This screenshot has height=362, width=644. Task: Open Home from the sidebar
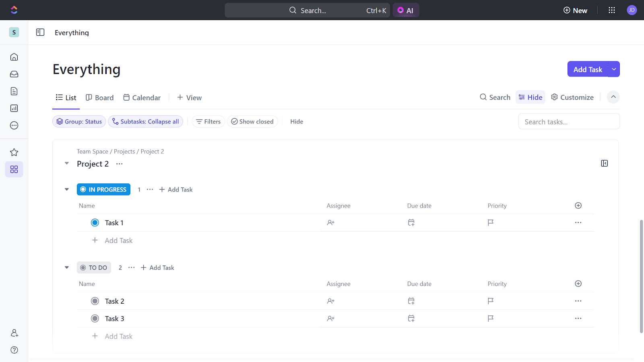(14, 57)
